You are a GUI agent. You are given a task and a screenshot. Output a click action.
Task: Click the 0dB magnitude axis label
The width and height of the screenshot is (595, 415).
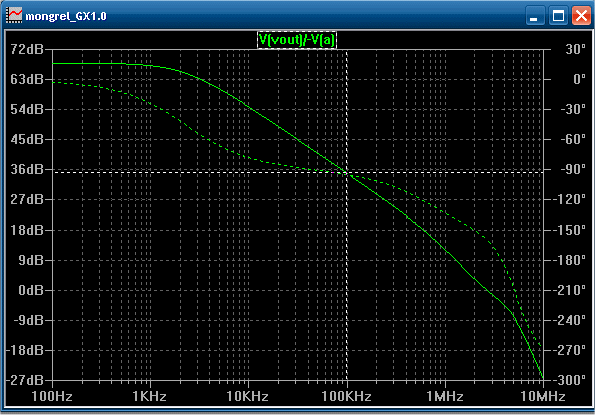coord(31,290)
